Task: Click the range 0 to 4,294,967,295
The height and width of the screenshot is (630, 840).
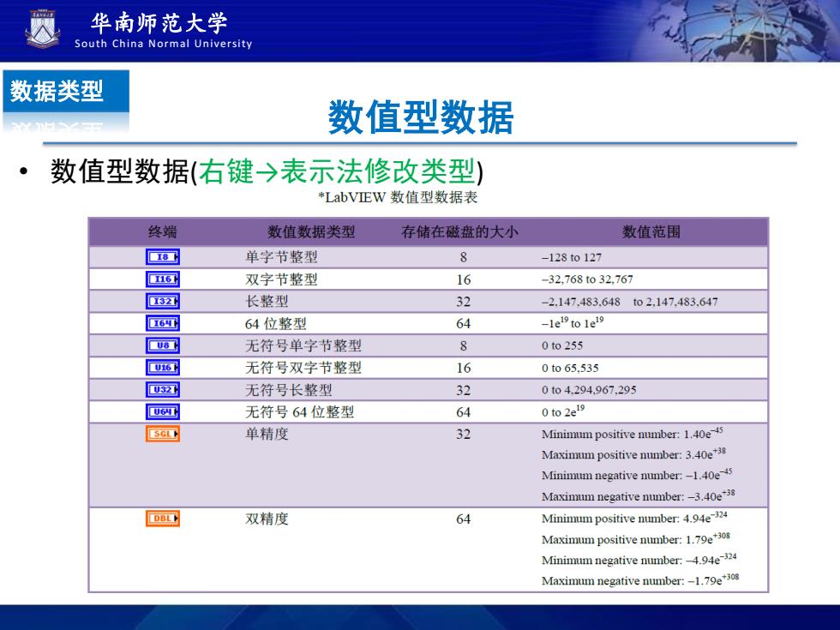Action: [x=589, y=390]
